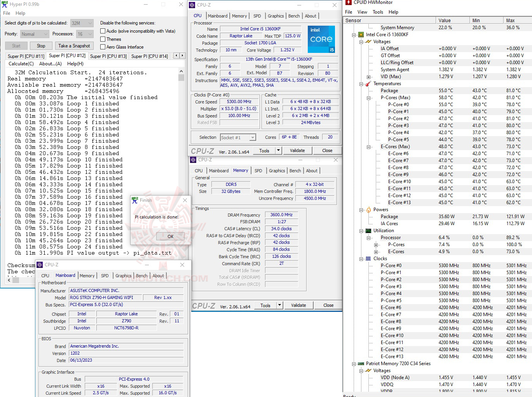The width and height of the screenshot is (532, 397).
Task: Switch to the Super PI [CPU #13] tab
Action: (108, 56)
